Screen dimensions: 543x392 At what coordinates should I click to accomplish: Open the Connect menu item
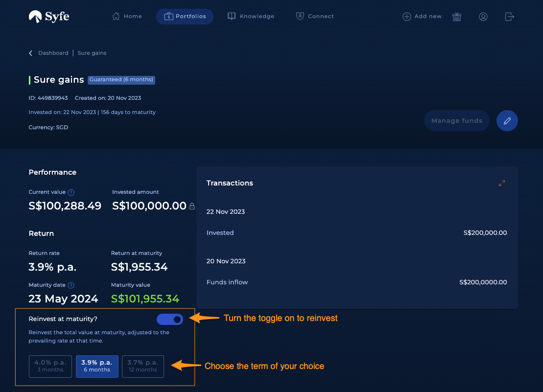point(315,17)
